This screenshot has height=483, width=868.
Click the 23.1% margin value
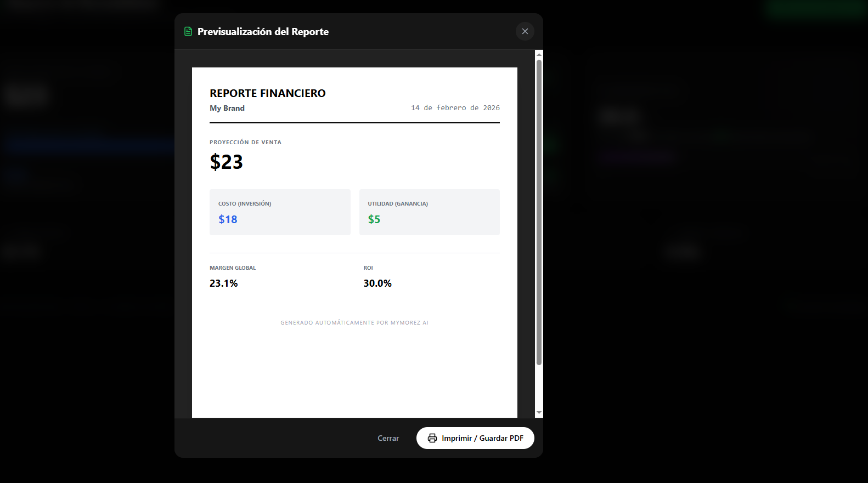[223, 283]
